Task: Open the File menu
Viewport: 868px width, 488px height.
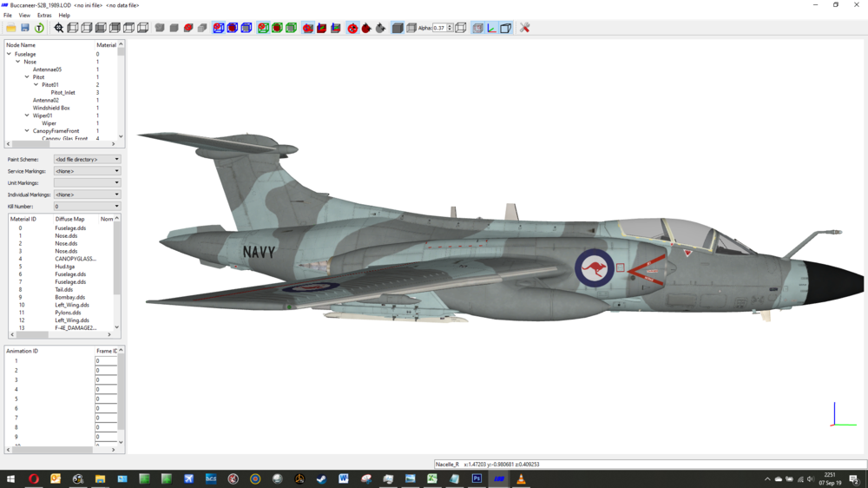Action: pos(8,15)
